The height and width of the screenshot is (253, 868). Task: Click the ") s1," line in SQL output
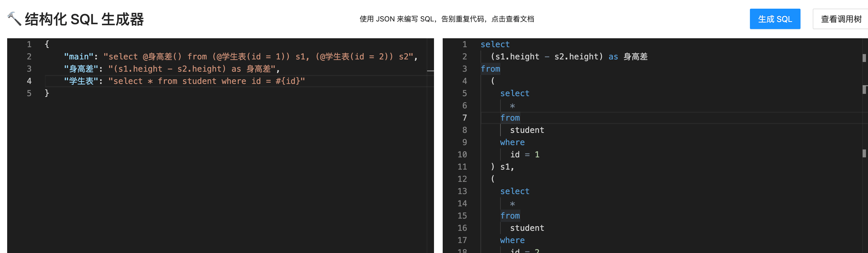click(502, 167)
